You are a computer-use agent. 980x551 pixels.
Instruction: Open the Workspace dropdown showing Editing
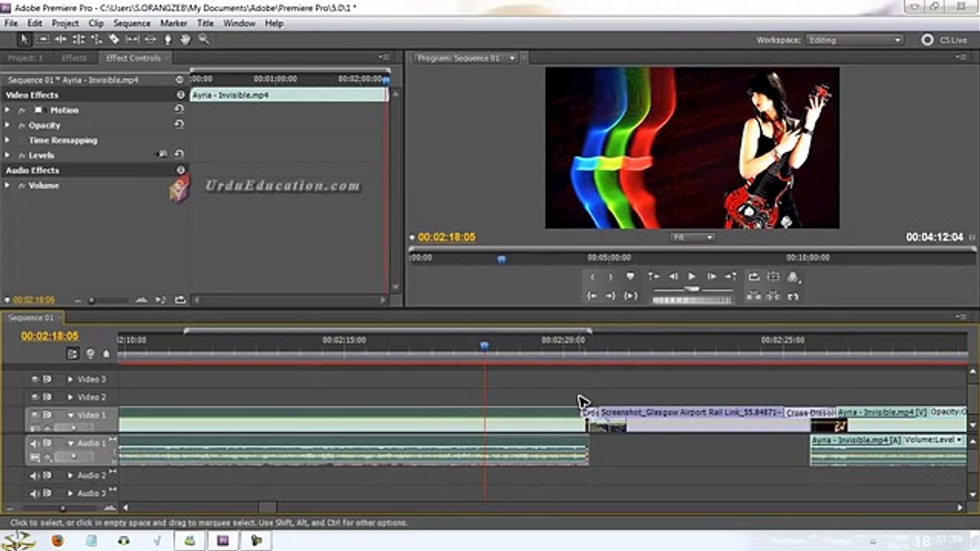(x=854, y=40)
